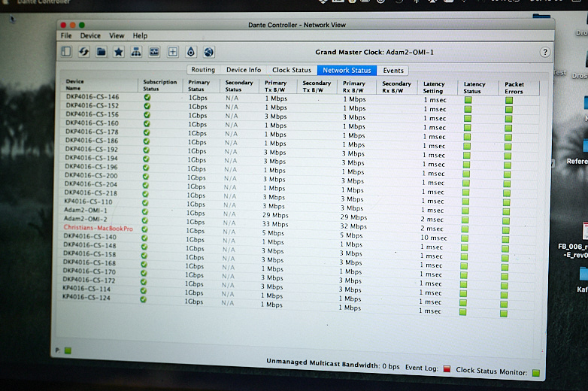The width and height of the screenshot is (588, 391).
Task: Click the network tree interface icon
Action: point(136,52)
